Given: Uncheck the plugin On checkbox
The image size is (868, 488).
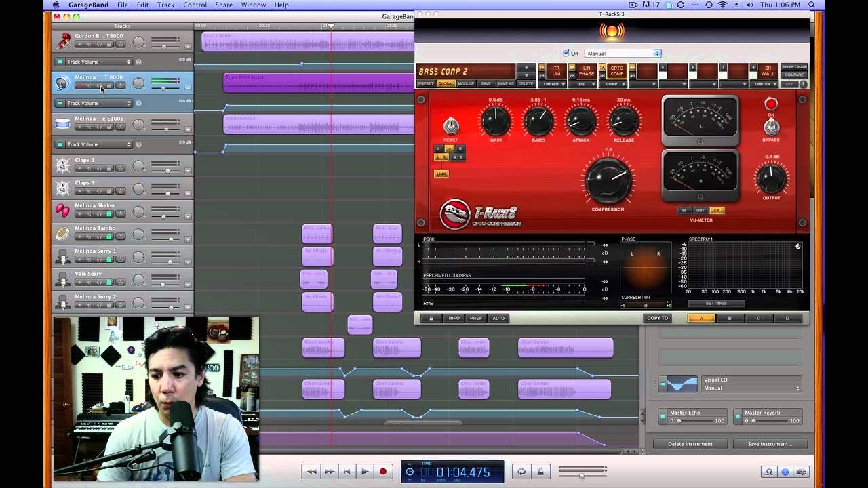Looking at the screenshot, I should coord(566,53).
